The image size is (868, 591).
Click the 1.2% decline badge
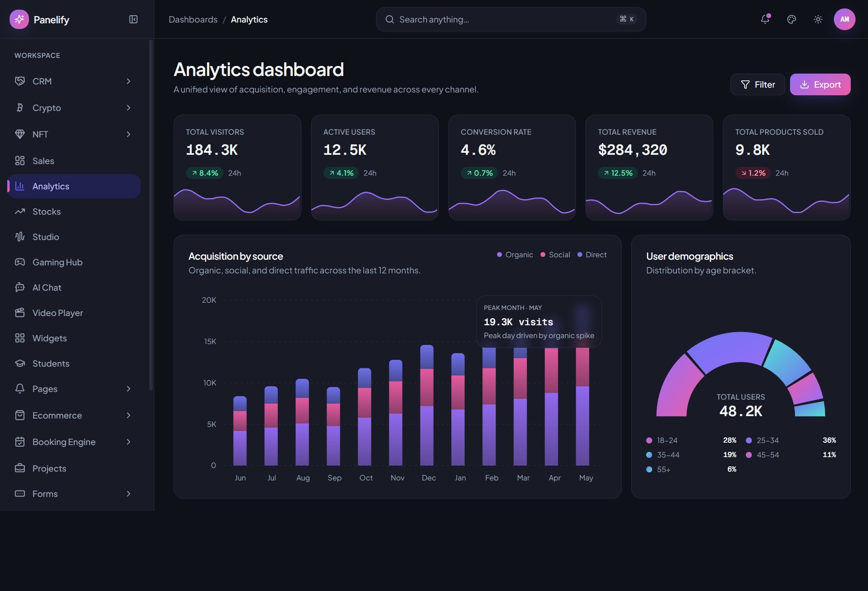pyautogui.click(x=753, y=173)
